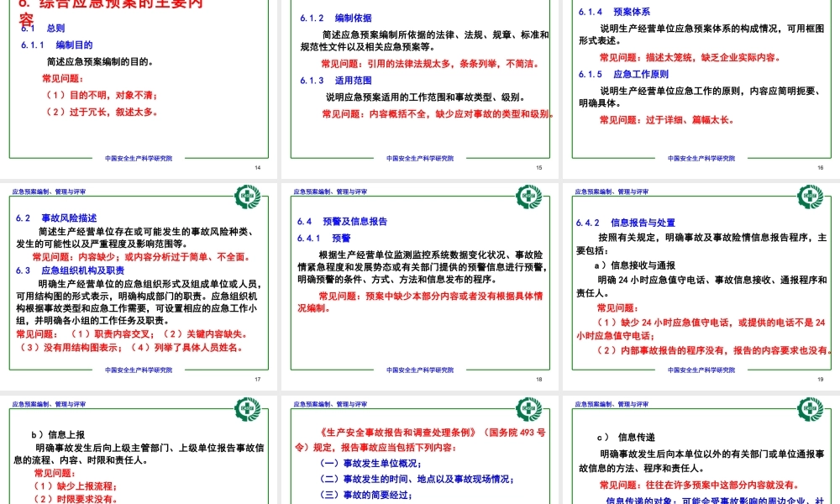This screenshot has height=504, width=840.
Task: Click red text '描述太笼统，缺乏企业实际内容'
Action: 711,57
